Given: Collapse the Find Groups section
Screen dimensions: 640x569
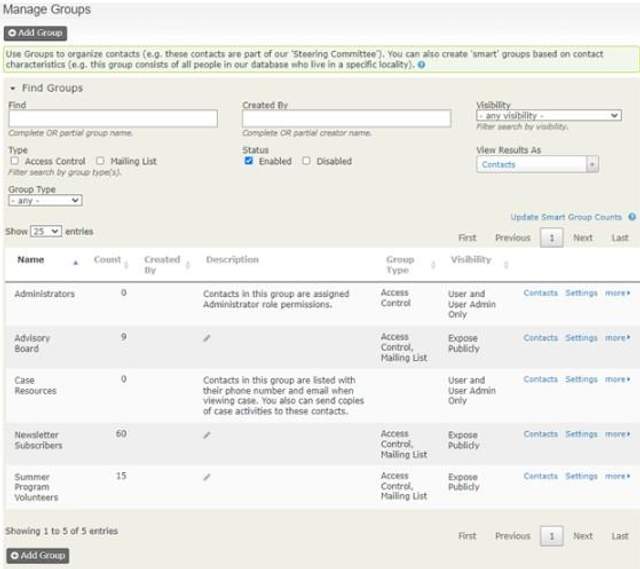Looking at the screenshot, I should [13, 88].
